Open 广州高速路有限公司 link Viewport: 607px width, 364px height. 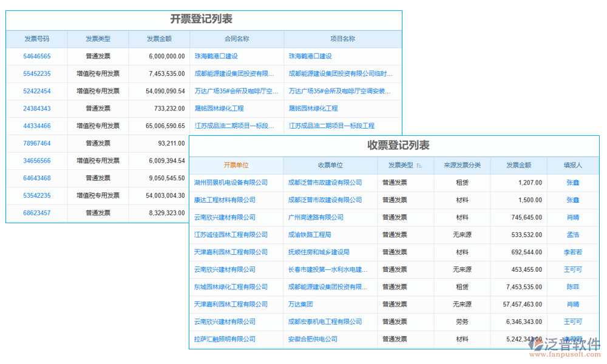[316, 217]
